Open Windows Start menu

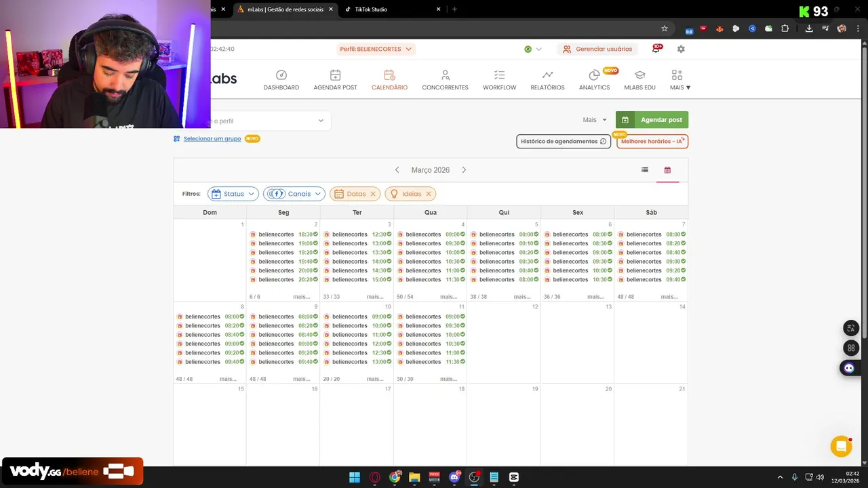pyautogui.click(x=355, y=477)
